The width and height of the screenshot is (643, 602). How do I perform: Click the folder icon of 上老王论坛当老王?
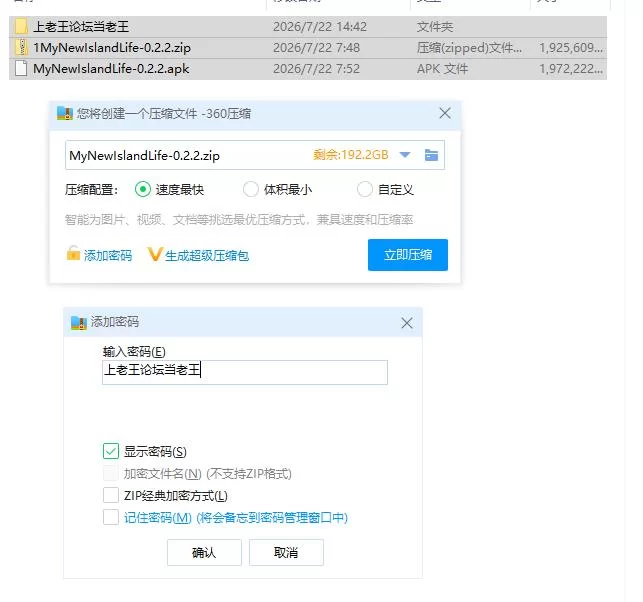pyautogui.click(x=21, y=27)
